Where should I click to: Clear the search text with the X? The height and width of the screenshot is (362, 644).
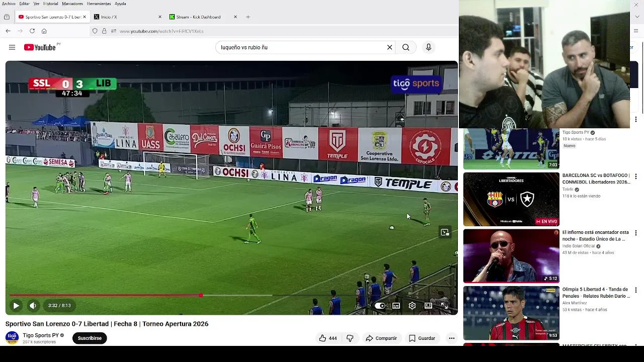[x=389, y=47]
